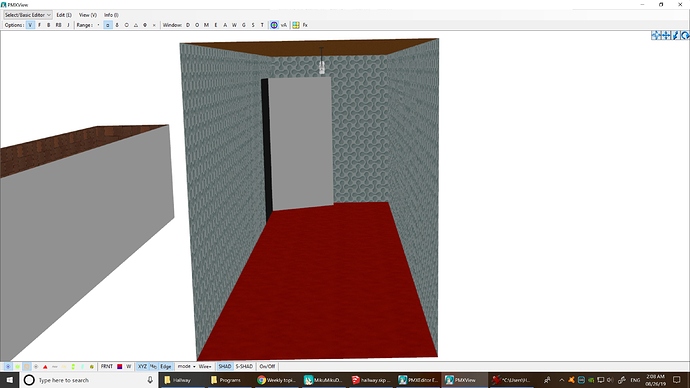Click the S-SHAD button
Image resolution: width=690 pixels, height=388 pixels.
coord(244,366)
